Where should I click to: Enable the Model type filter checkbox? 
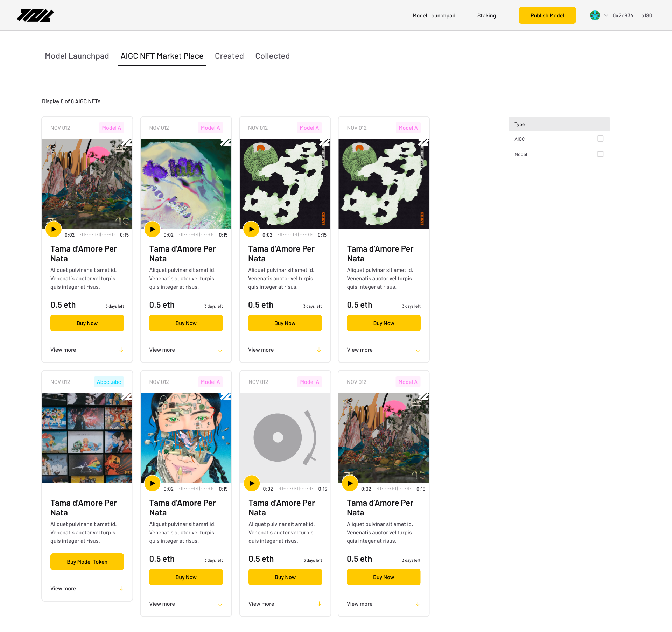(x=601, y=154)
